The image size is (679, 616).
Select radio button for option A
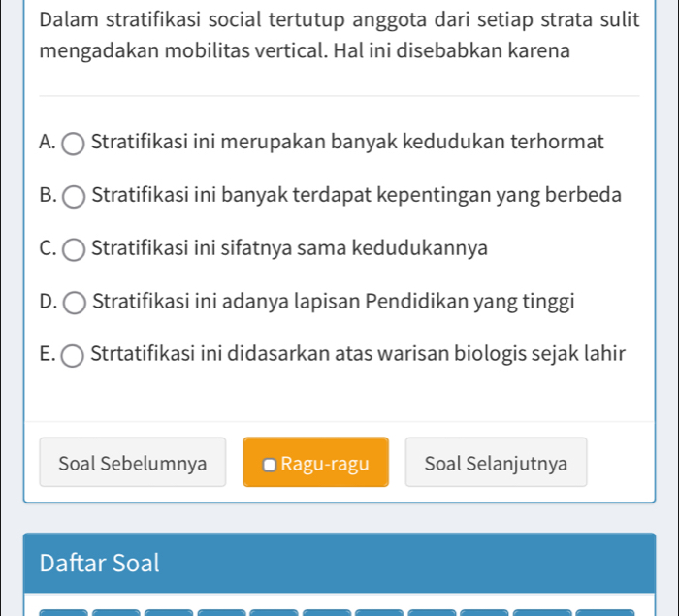(x=74, y=144)
